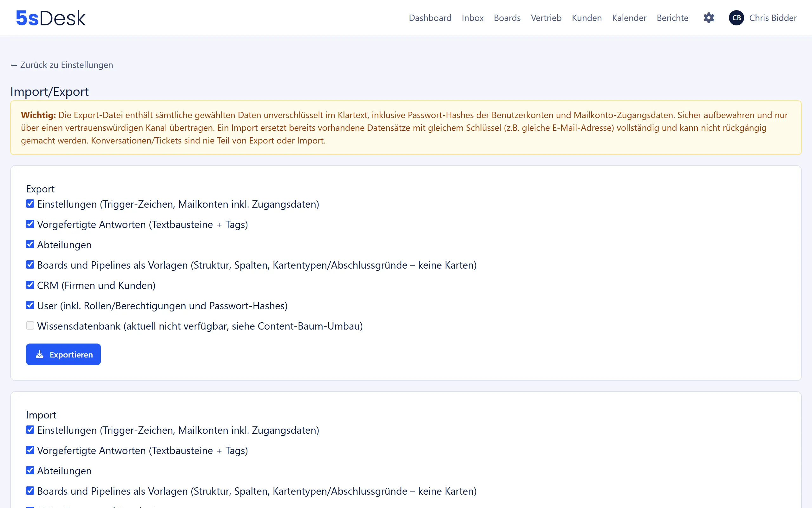Navigate to Vertrieb
This screenshot has height=508, width=812.
tap(546, 18)
